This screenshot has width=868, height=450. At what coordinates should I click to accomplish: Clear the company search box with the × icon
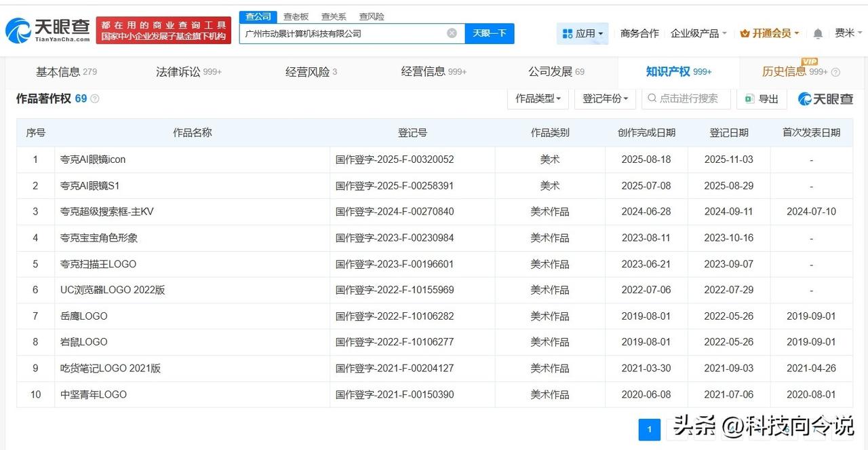pyautogui.click(x=451, y=33)
